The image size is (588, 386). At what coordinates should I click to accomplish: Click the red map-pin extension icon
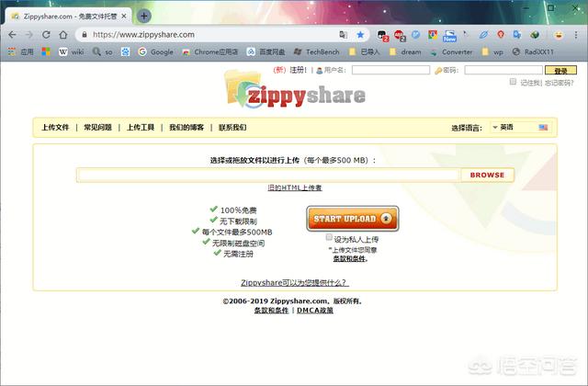[500, 35]
